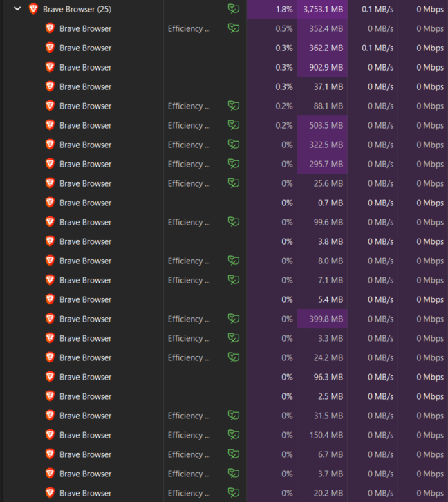This screenshot has width=448, height=502.
Task: Select the Brave Browser process using 362.2 MB
Action: [x=85, y=48]
